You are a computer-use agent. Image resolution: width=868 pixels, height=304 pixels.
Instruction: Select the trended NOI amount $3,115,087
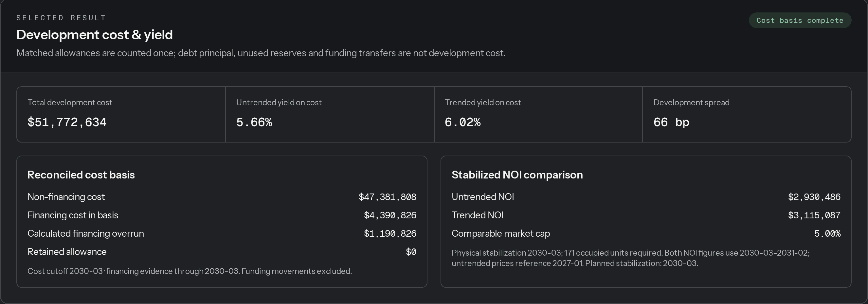coord(814,215)
